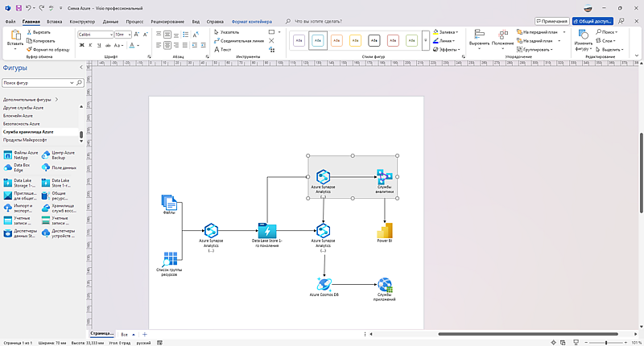The image size is (644, 346).
Task: Select the Data Lake Storage stencil shape
Action: [x=20, y=183]
